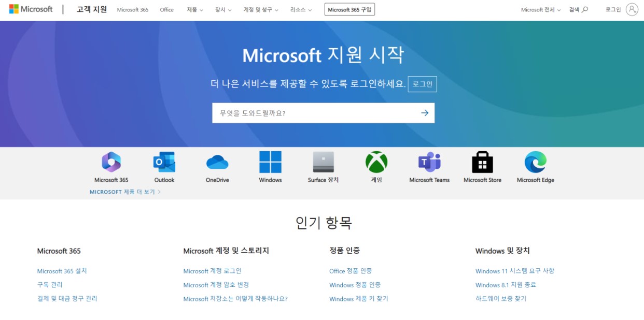Open Office 정품 인증 link
Viewport: 644px width, 320px height.
351,271
